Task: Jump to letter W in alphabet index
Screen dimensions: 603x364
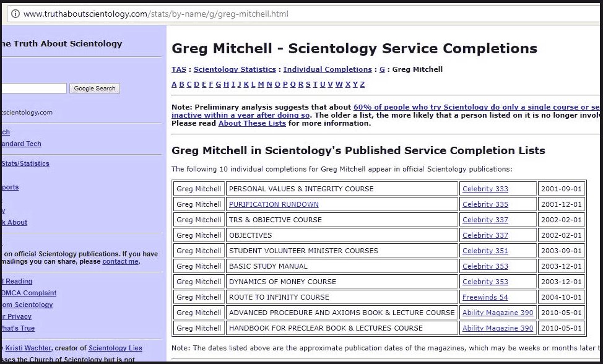Action: click(x=339, y=85)
